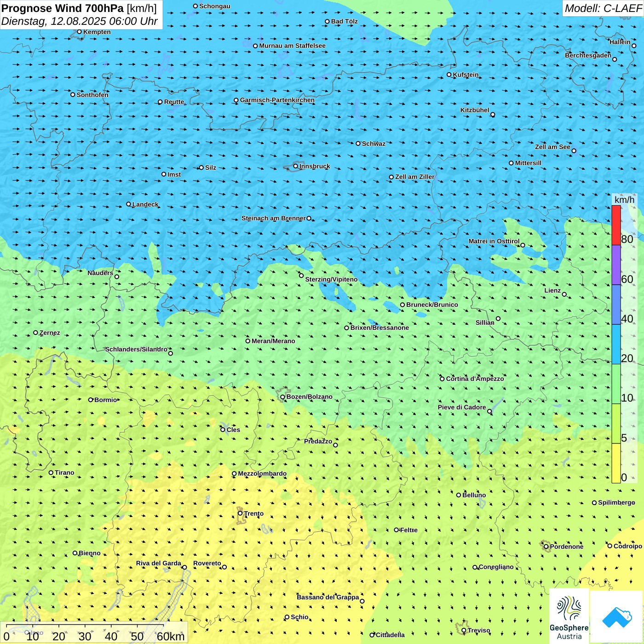Click the Landeck city label
Image resolution: width=644 pixels, height=644 pixels.
click(x=145, y=204)
